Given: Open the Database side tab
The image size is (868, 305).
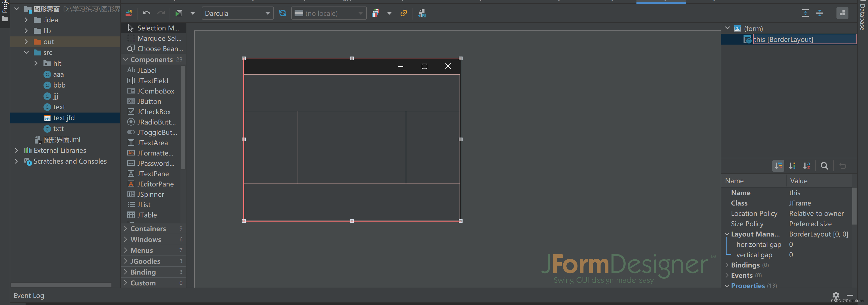Looking at the screenshot, I should coord(863,17).
